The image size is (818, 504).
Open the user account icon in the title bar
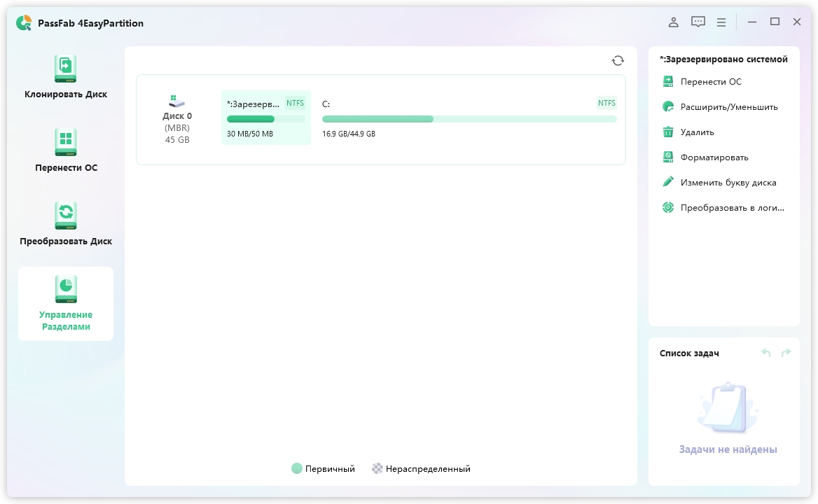[x=673, y=22]
